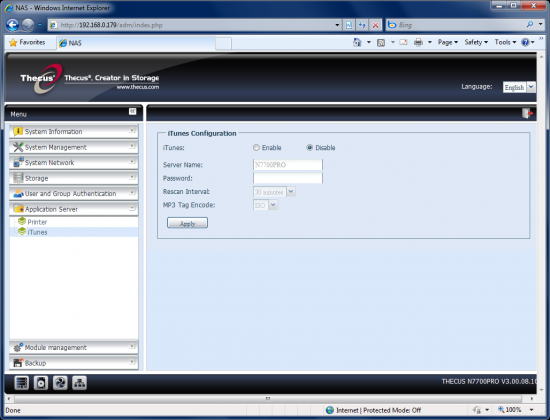
Task: Click the network status icon in footer
Action: pyautogui.click(x=79, y=383)
